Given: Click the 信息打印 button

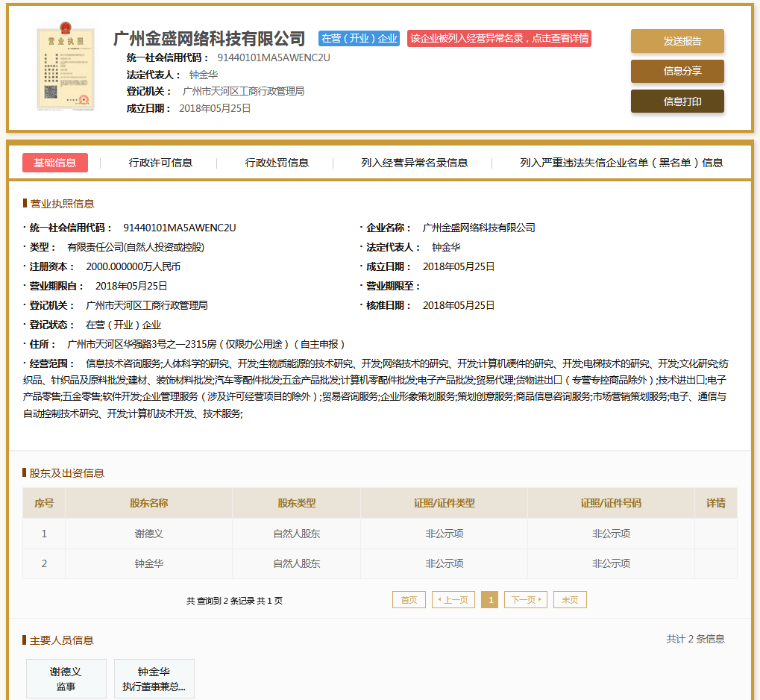Looking at the screenshot, I should click(x=676, y=101).
